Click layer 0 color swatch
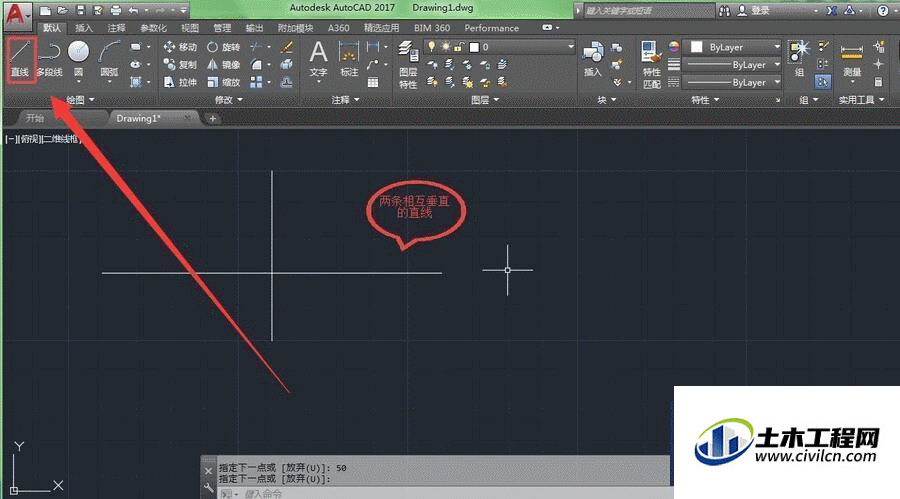900x499 pixels. [474, 47]
